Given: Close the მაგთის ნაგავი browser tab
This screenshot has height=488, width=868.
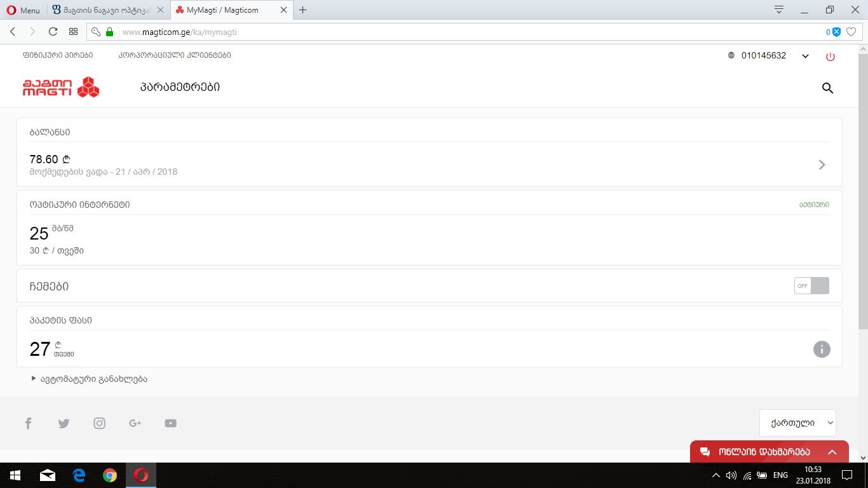Looking at the screenshot, I should pos(159,10).
